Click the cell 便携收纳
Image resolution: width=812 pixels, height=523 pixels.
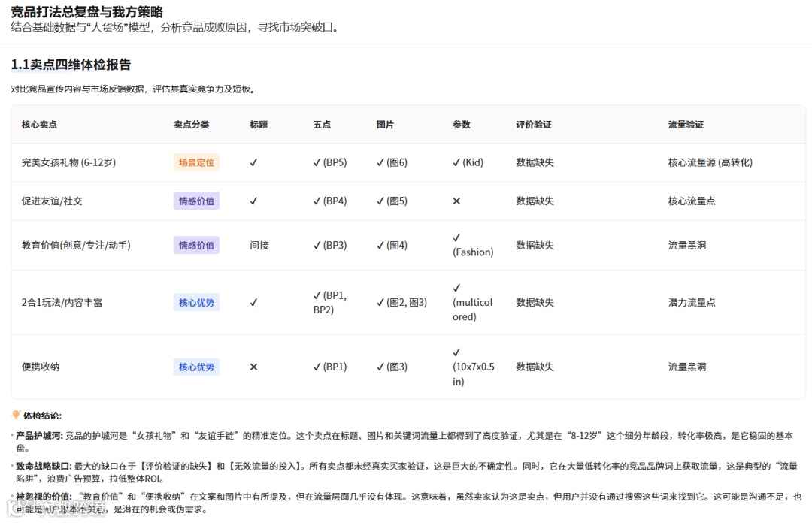pyautogui.click(x=41, y=367)
